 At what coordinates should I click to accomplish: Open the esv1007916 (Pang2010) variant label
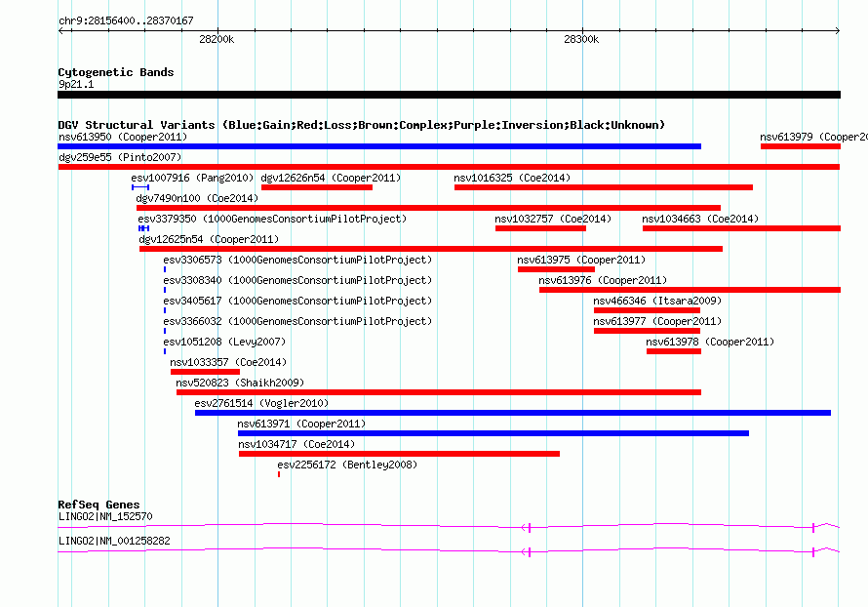pos(192,178)
